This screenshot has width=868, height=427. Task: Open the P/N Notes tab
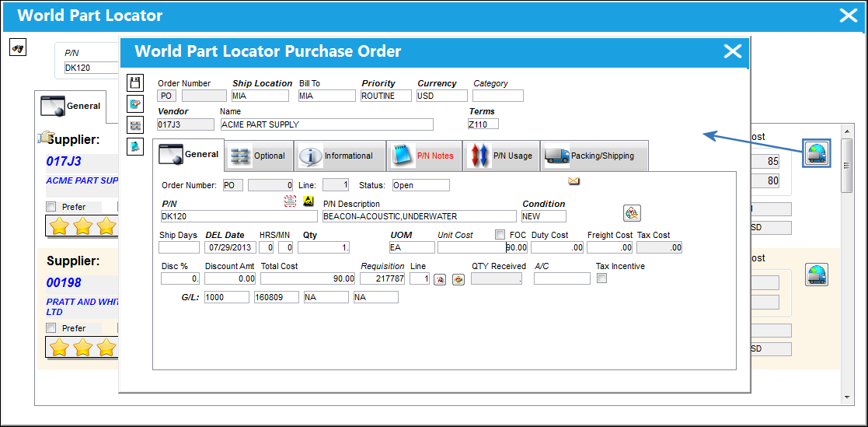pos(424,156)
